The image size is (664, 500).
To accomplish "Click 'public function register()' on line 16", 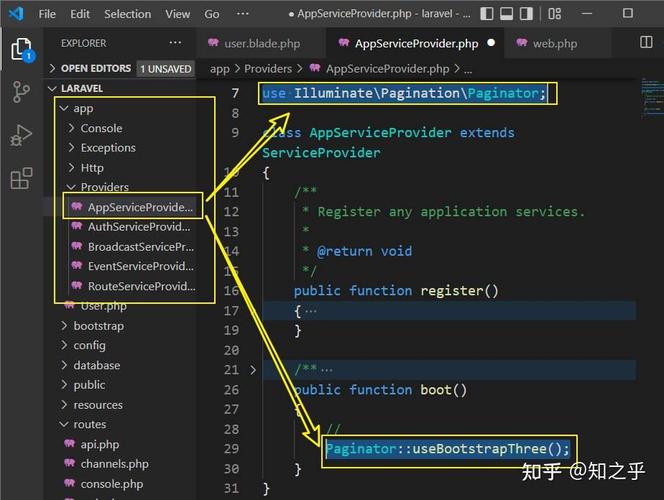I will [396, 291].
